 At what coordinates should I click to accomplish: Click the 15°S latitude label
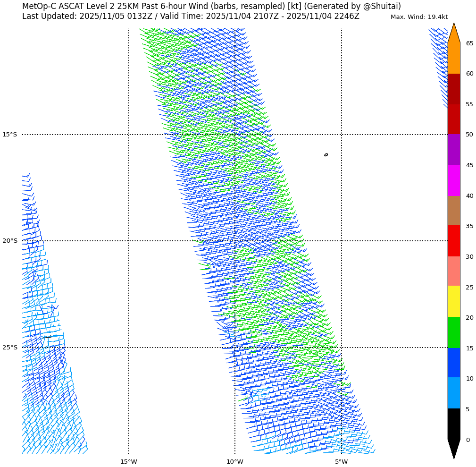[9, 135]
